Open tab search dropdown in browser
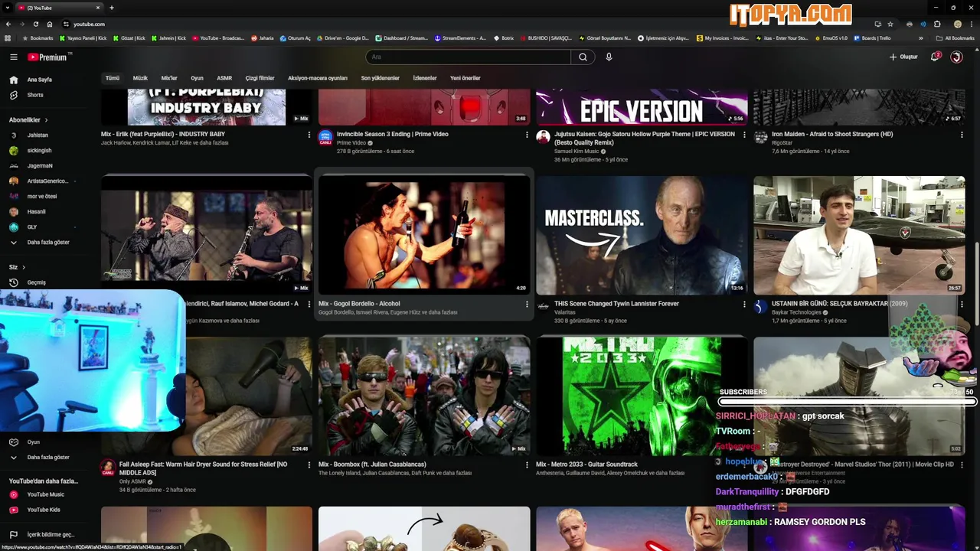Screen dimensions: 980x551 pyautogui.click(x=7, y=8)
